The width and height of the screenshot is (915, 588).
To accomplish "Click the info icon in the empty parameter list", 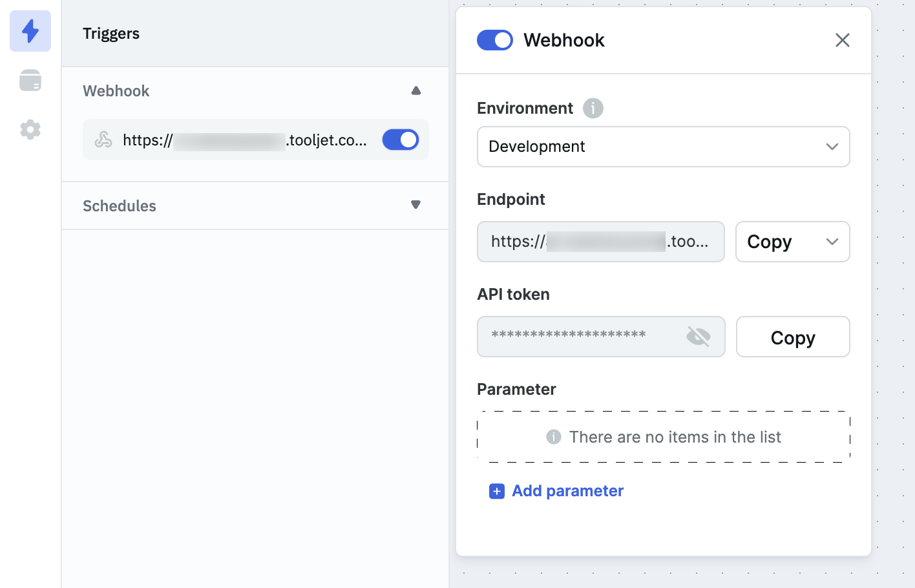I will [552, 437].
